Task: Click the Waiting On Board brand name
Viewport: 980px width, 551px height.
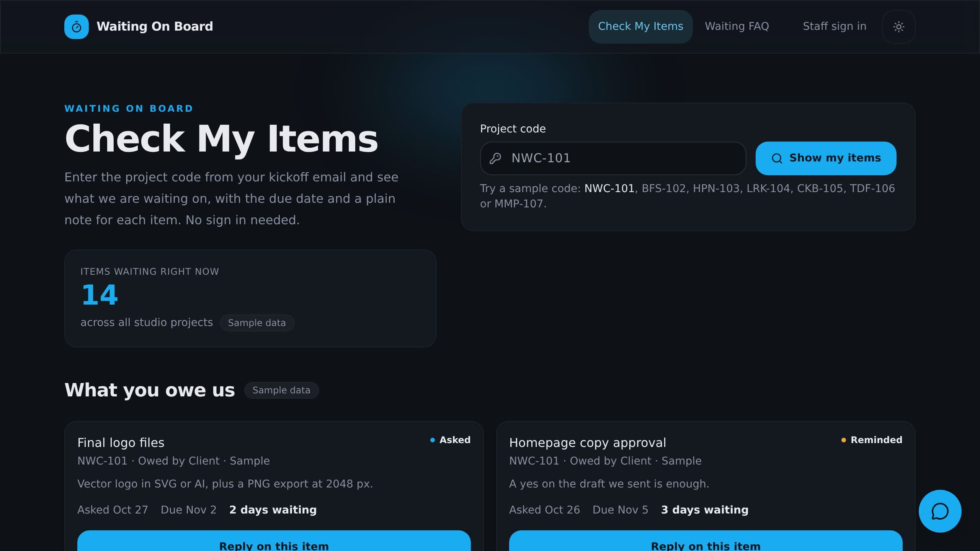Action: tap(155, 26)
